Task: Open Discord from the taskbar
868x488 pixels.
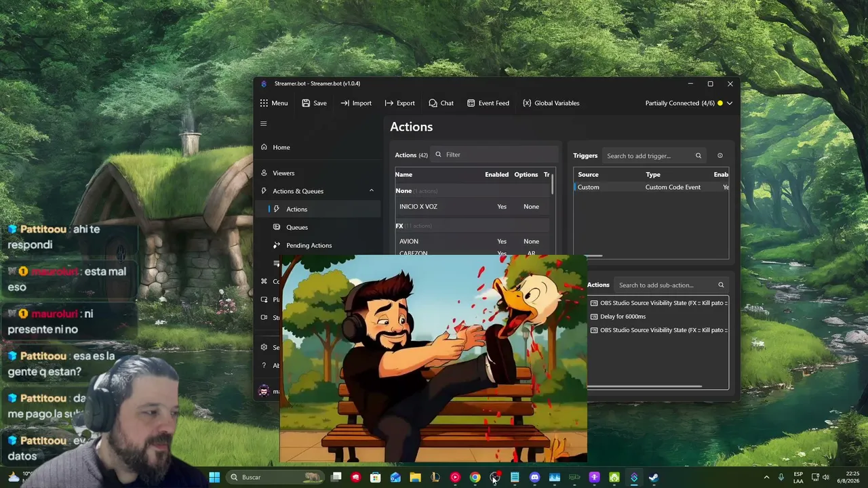Action: [x=534, y=477]
